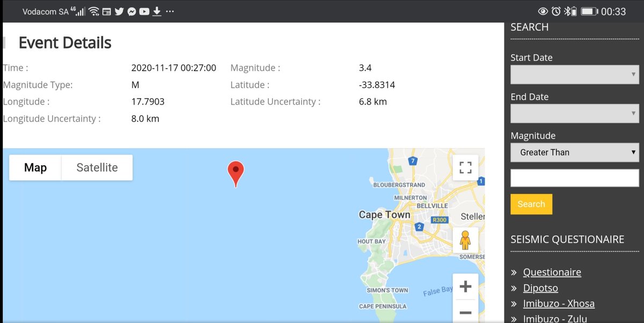The height and width of the screenshot is (323, 644).
Task: Click the Cape Peninsula label on map
Action: click(383, 306)
